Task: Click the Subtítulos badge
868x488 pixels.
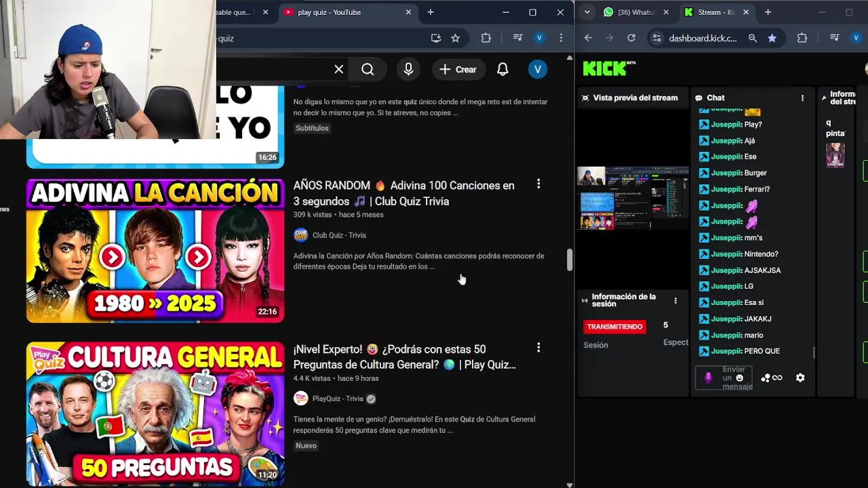Action: coord(312,128)
